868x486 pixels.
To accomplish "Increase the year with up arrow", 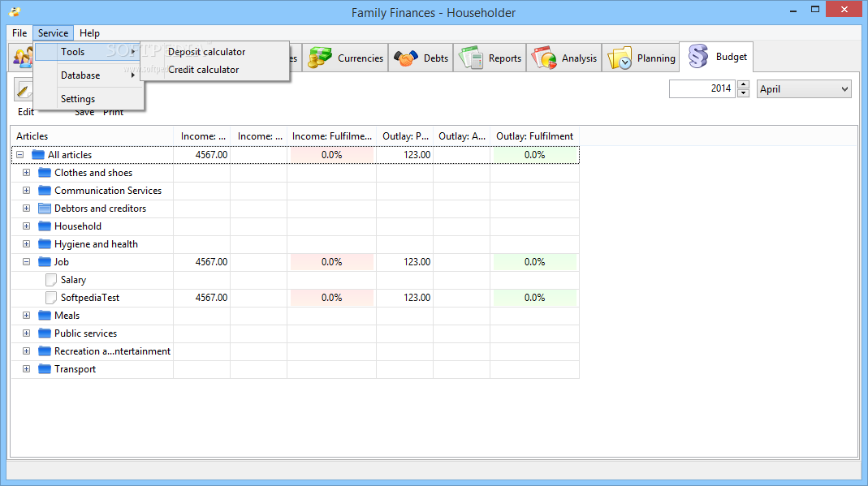I will click(744, 84).
